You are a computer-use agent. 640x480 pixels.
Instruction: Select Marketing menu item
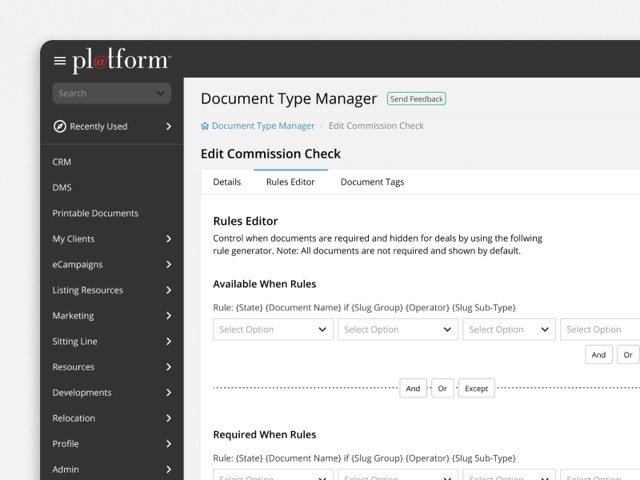point(73,316)
